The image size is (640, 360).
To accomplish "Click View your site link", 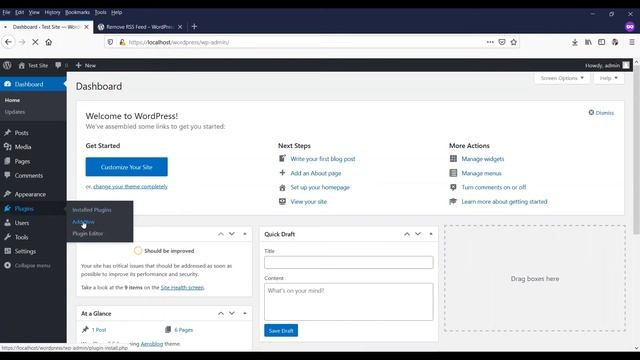I will tap(309, 202).
